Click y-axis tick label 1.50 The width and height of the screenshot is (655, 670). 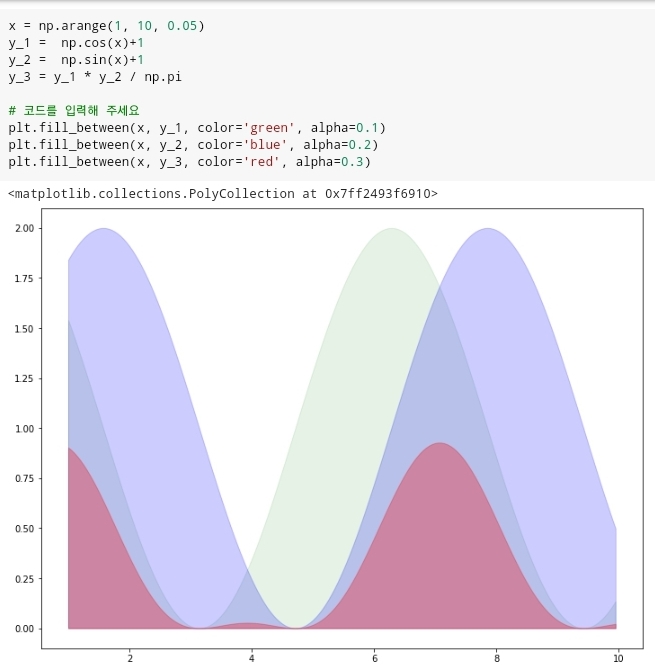[24, 329]
